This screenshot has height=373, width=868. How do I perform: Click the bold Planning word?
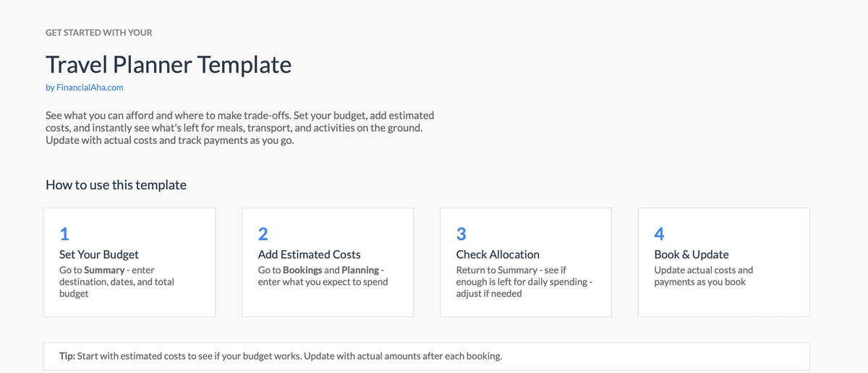(360, 270)
